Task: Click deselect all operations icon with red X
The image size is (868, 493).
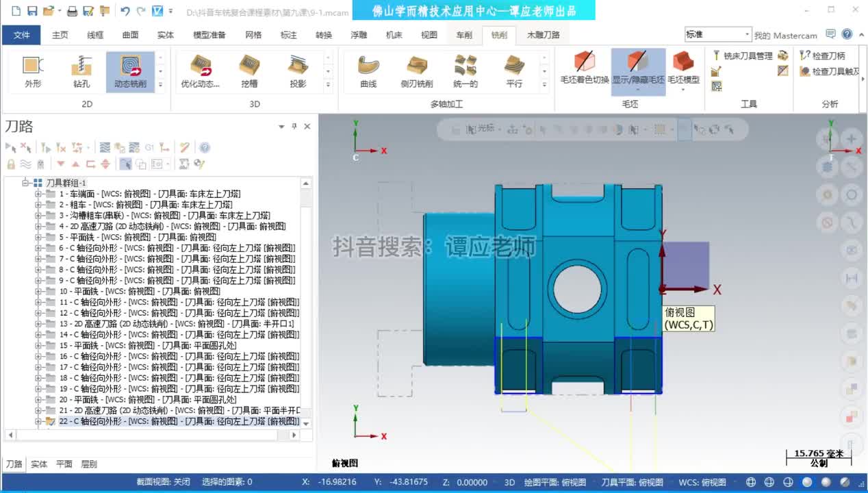Action: pyautogui.click(x=26, y=147)
